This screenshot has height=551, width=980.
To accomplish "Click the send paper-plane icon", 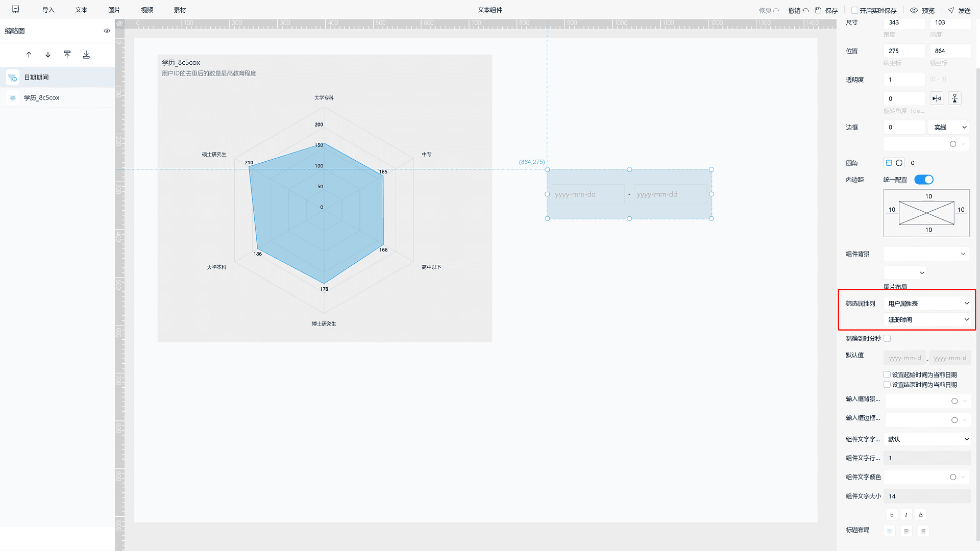I will 951,10.
